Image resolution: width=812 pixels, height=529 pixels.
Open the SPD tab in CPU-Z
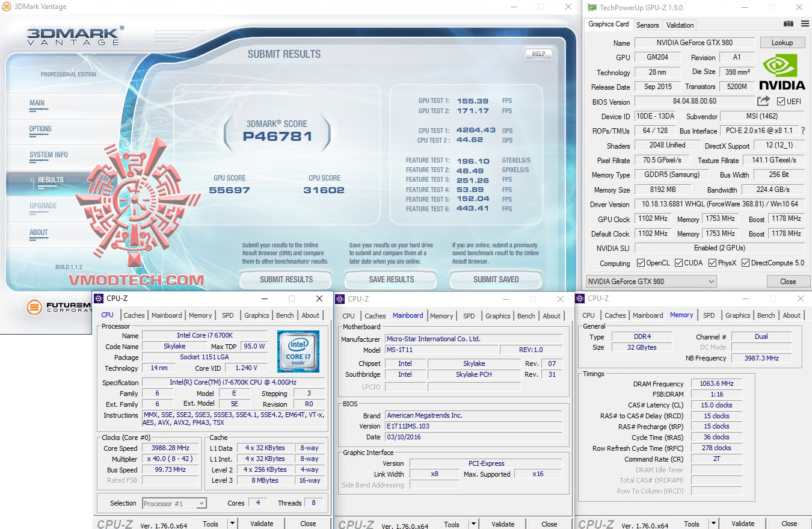pyautogui.click(x=228, y=315)
